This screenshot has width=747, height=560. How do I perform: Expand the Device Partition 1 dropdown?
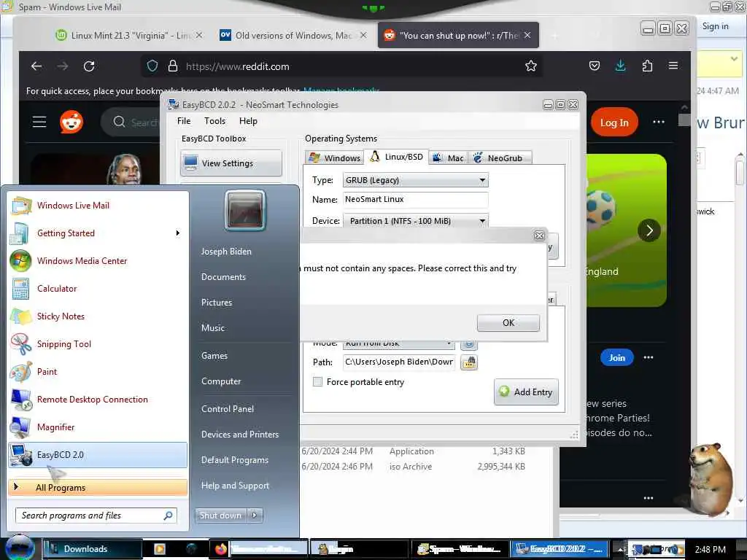click(482, 221)
